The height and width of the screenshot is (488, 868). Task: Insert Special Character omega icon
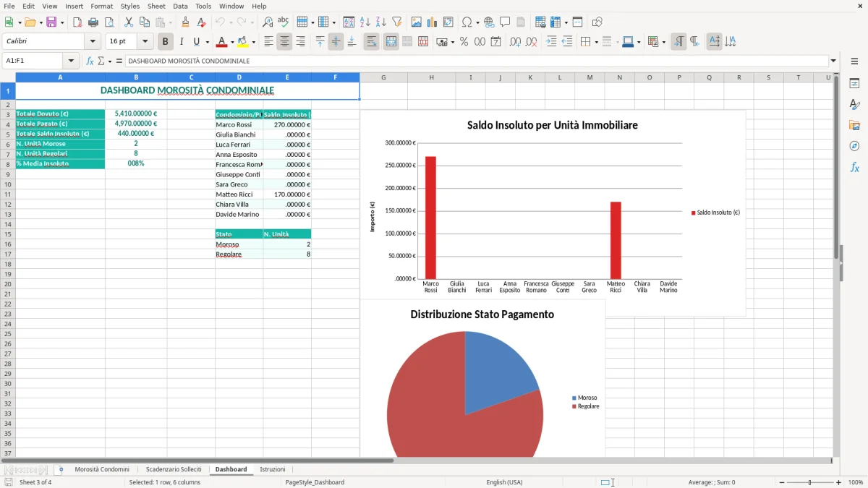(467, 22)
